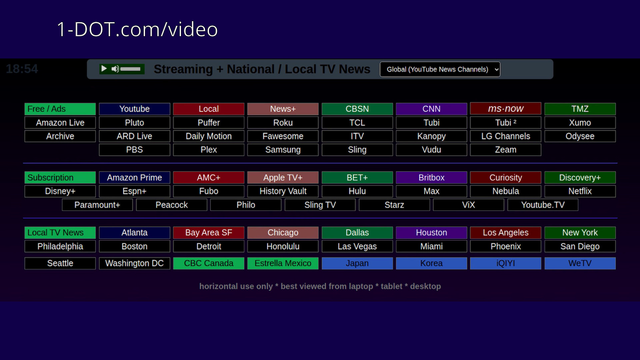Select TCL streaming
This screenshot has width=640, height=360.
click(x=357, y=123)
